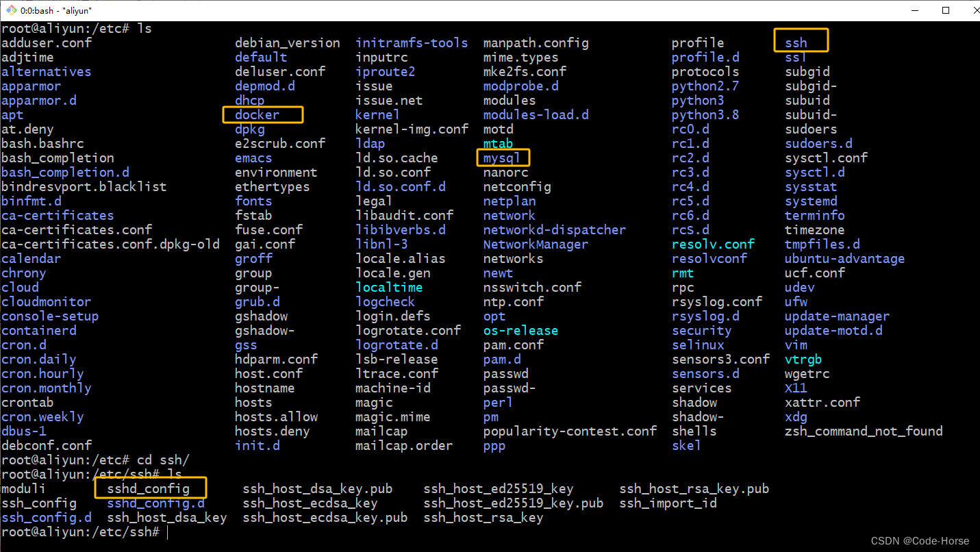Viewport: 980px width, 552px height.
Task: Click the 'resolv.conf' symlink entry
Action: pyautogui.click(x=713, y=244)
